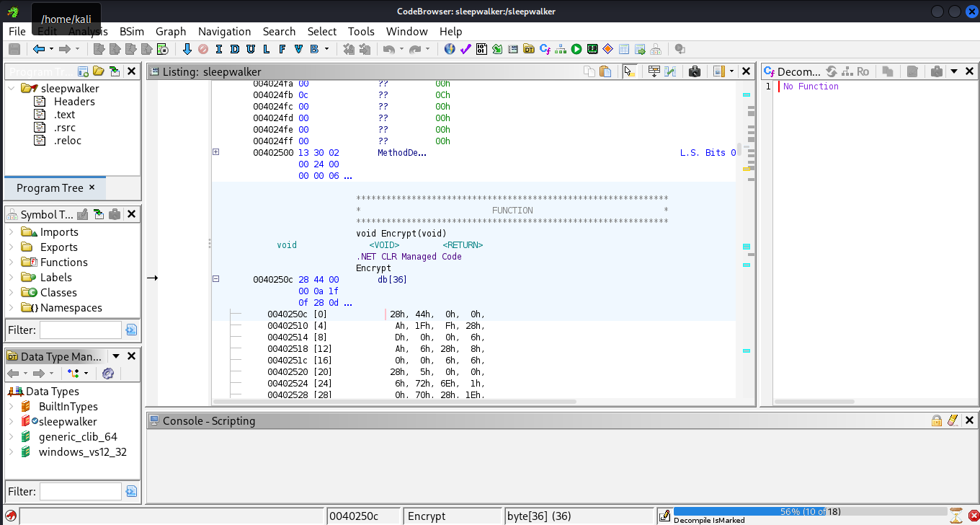Take a Listing snapshot with camera icon
Image resolution: width=980 pixels, height=525 pixels.
pyautogui.click(x=695, y=71)
